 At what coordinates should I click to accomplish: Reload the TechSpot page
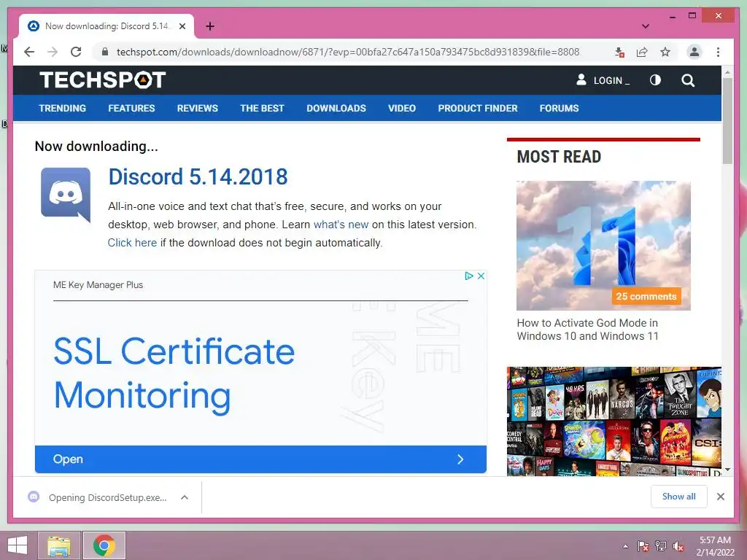pyautogui.click(x=76, y=52)
